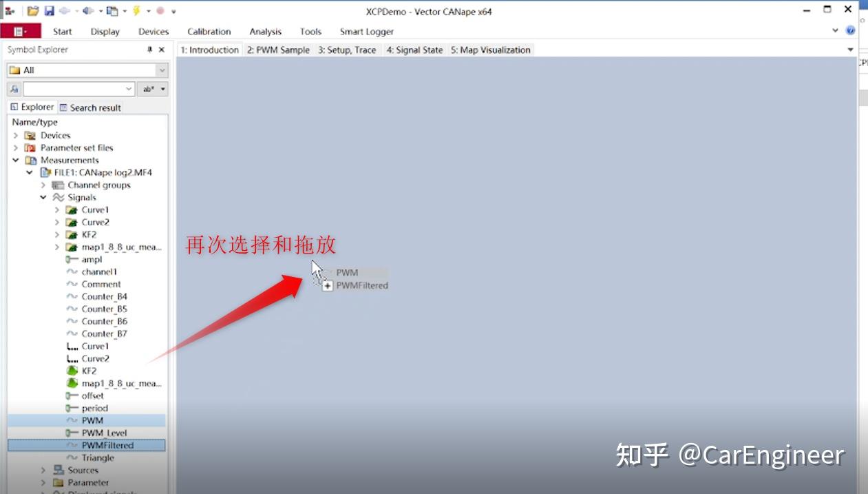Click the blue arrow navigation toolbar icon

(87, 11)
